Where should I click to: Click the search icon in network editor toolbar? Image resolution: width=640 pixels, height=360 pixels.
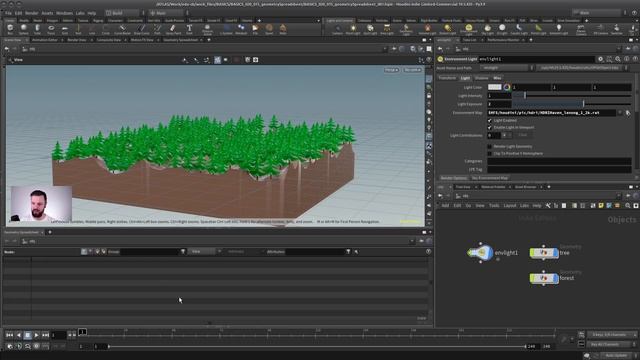tap(628, 206)
